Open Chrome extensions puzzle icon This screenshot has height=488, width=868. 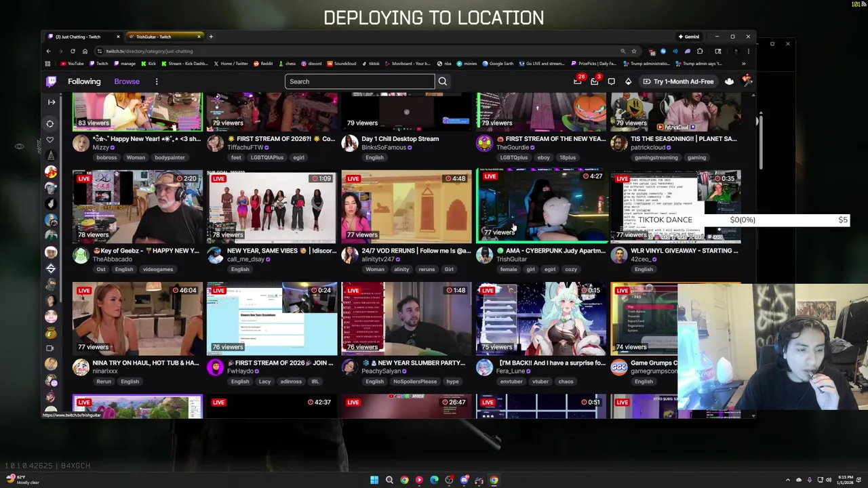pyautogui.click(x=701, y=51)
